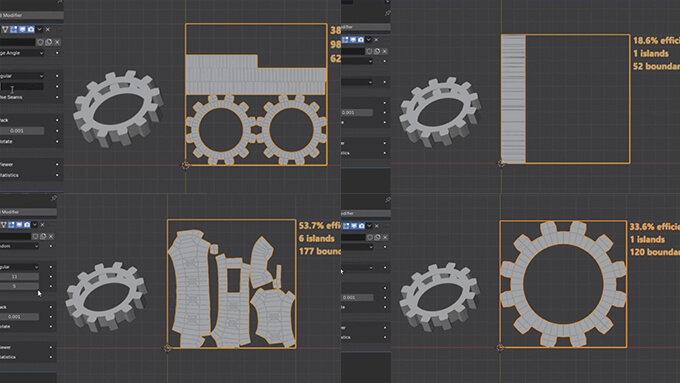Image resolution: width=680 pixels, height=383 pixels.
Task: Toggle animate dot beside Statistics in bottom-left panel
Action: click(51, 357)
